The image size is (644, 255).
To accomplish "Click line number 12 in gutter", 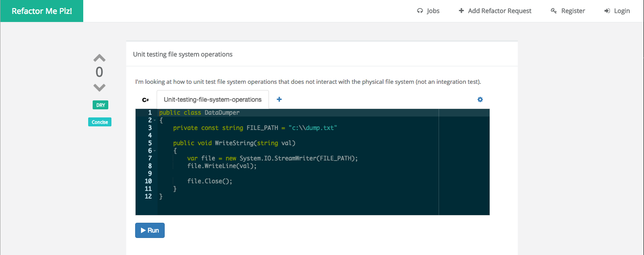I will [x=148, y=196].
